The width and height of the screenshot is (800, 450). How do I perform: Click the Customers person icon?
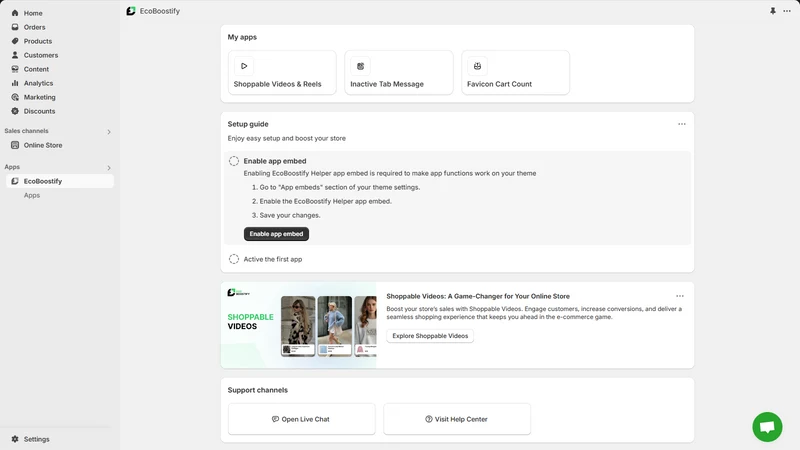coord(15,55)
